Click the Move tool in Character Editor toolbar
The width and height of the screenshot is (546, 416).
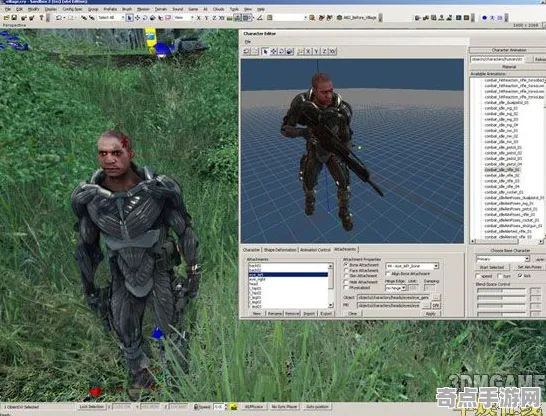coord(274,52)
